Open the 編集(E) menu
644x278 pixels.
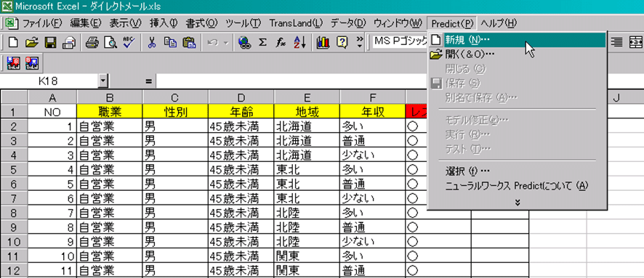pos(85,23)
